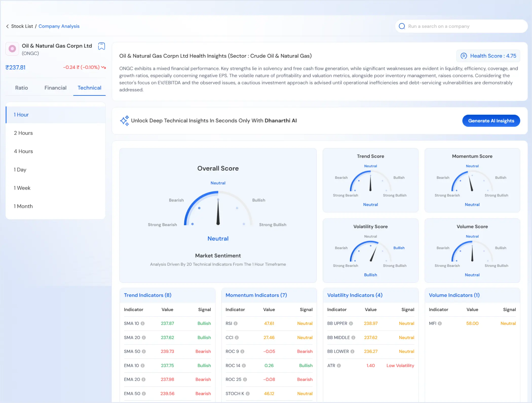The image size is (532, 403).
Task: Click the CCI Neutral signal
Action: (305, 338)
